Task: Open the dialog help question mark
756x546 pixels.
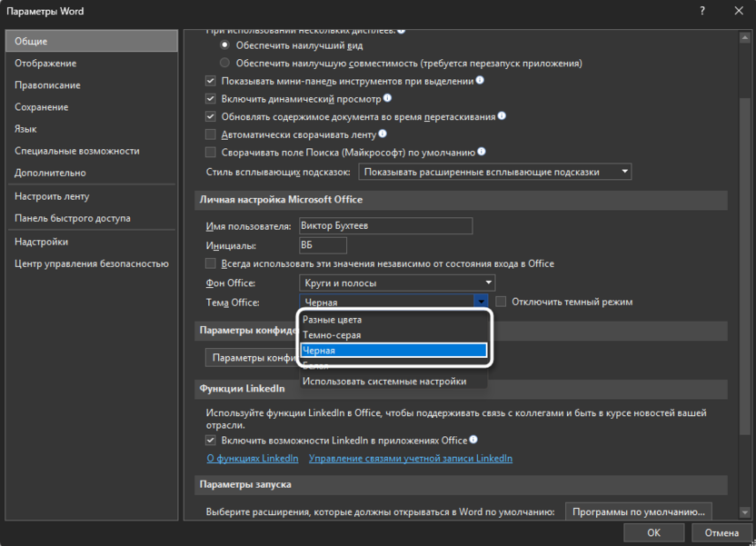Action: [701, 12]
